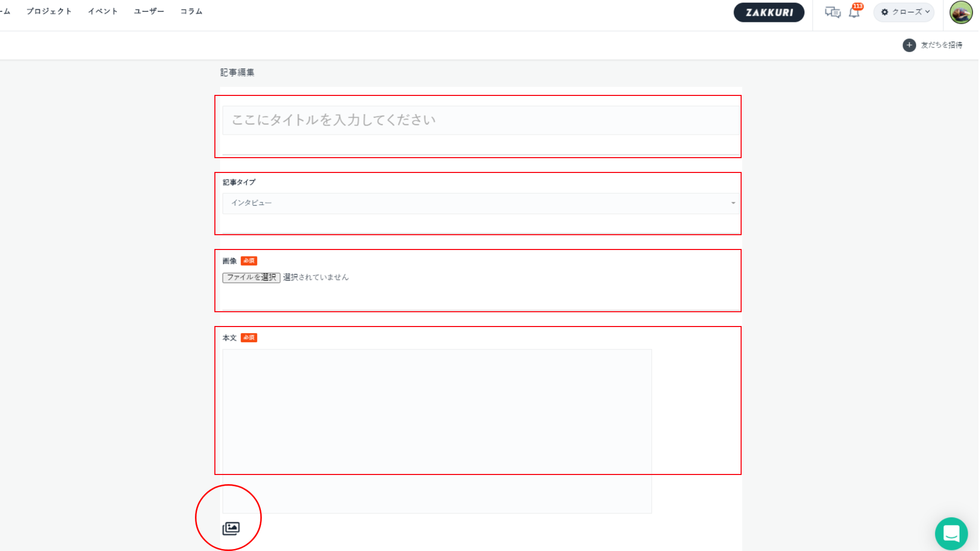Click the ZAKKURI logo badge

[x=769, y=12]
